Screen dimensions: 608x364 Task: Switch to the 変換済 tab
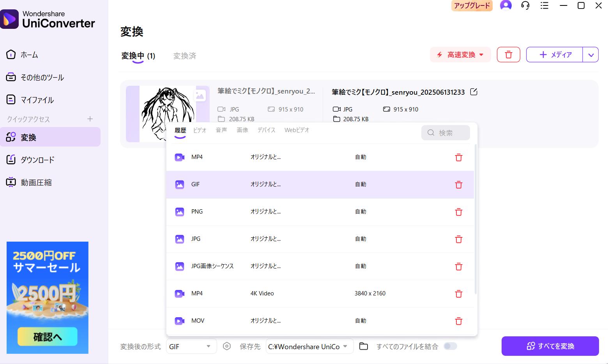tap(185, 56)
